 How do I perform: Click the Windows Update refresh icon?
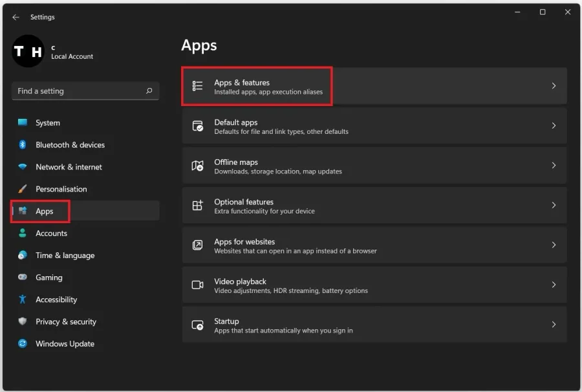click(x=23, y=343)
